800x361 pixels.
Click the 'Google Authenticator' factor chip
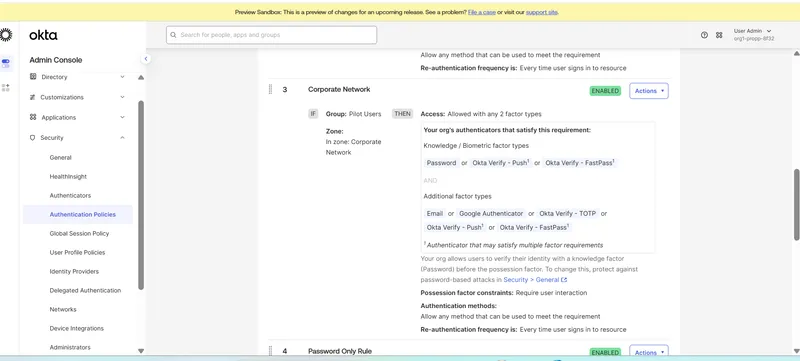491,214
